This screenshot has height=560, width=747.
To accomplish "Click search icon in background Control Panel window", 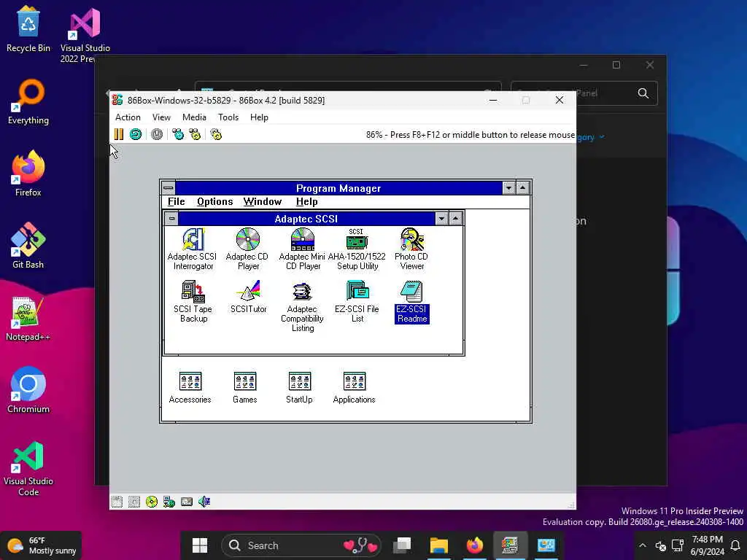I will click(x=643, y=93).
